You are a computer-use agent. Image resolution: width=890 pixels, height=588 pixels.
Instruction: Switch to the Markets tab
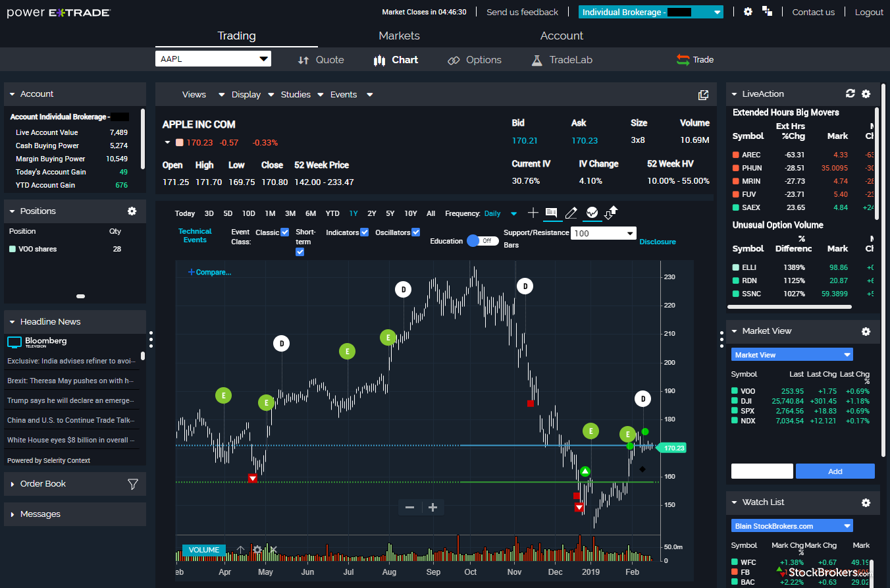tap(399, 36)
